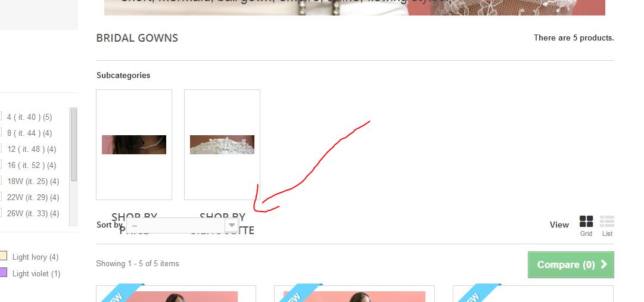Check the 18W (it. 25) size filter

click(1, 181)
